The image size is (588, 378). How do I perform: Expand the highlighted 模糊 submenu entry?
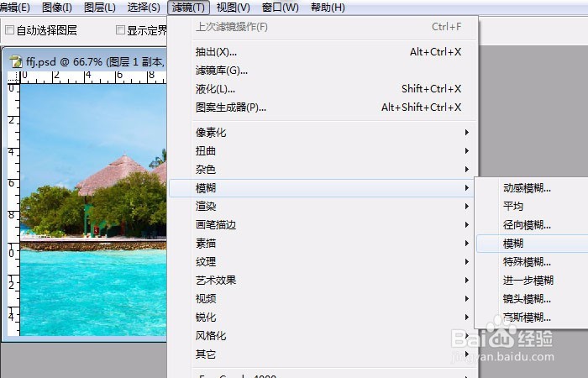[322, 188]
